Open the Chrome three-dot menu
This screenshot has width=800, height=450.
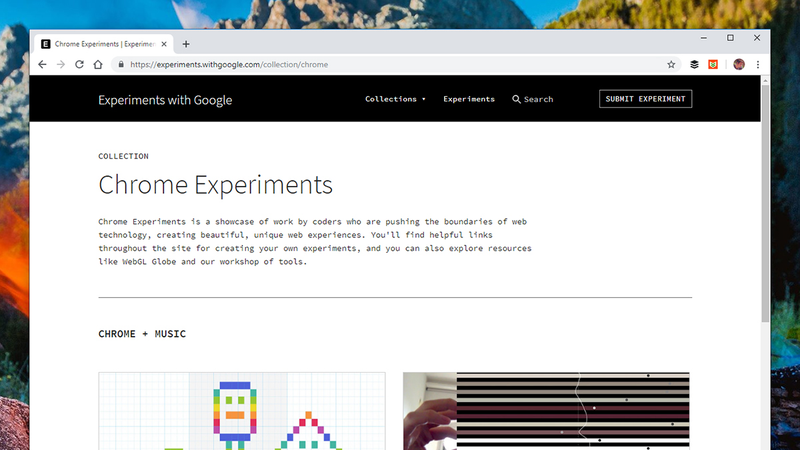click(x=758, y=64)
